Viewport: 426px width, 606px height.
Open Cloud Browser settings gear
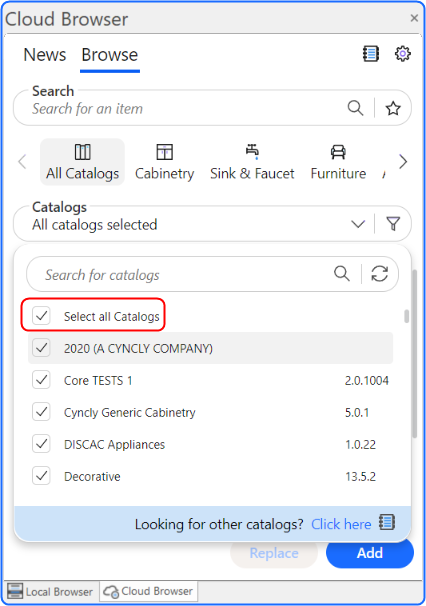tap(402, 54)
